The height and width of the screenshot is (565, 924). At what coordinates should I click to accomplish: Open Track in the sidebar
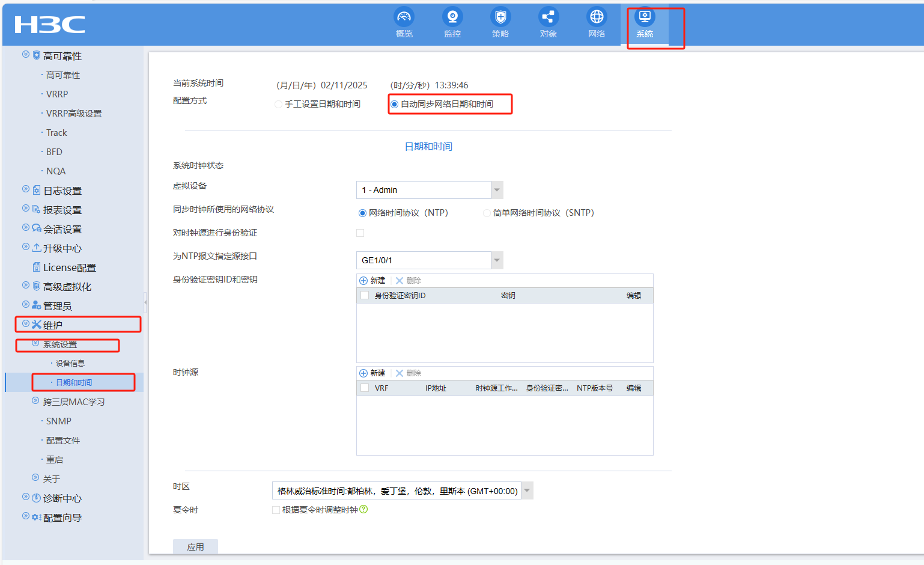56,133
